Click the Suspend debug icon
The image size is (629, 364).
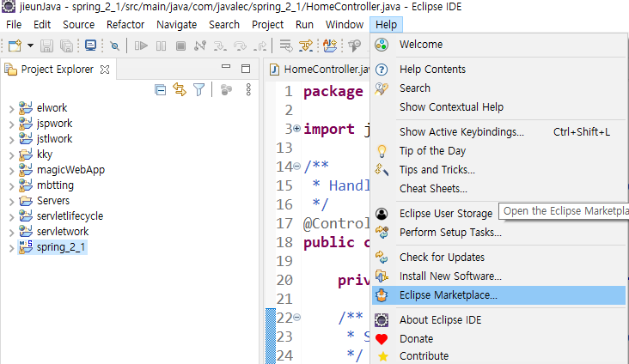point(161,45)
